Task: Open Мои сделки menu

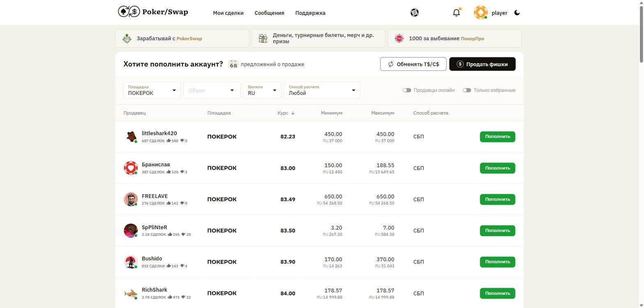Action: pos(228,13)
